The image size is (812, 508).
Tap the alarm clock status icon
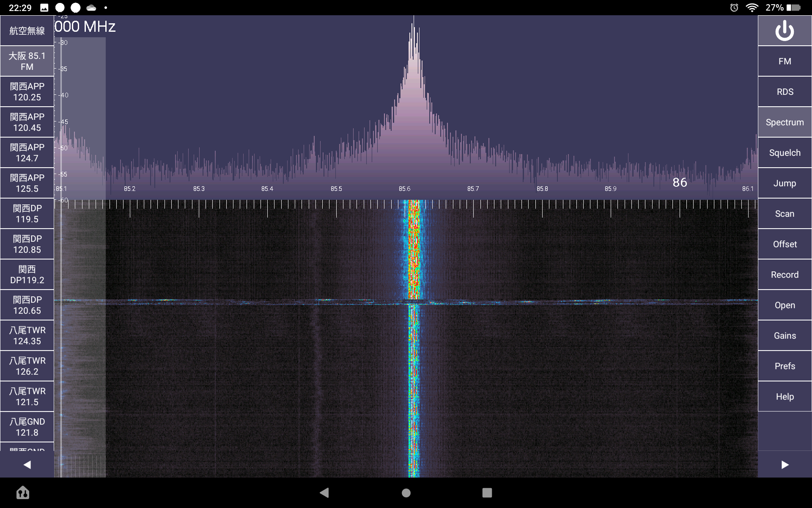[x=734, y=8]
